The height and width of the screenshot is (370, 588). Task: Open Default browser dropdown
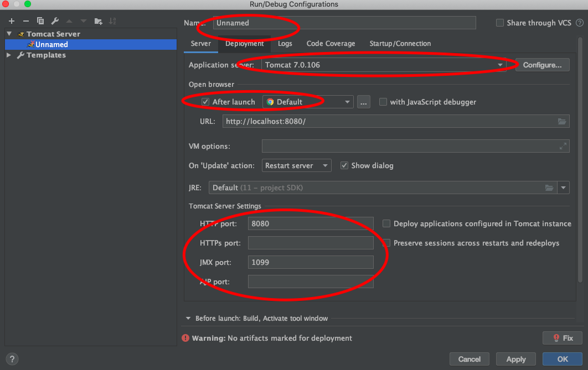pyautogui.click(x=308, y=102)
